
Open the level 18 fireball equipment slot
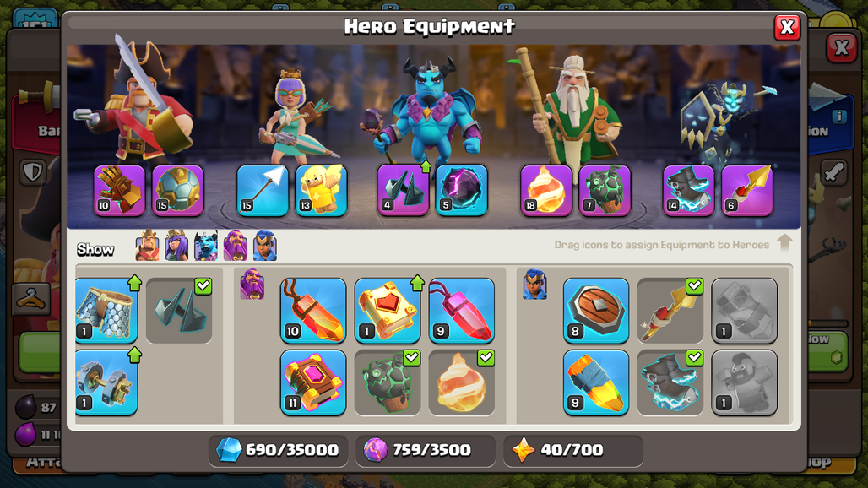tap(545, 190)
